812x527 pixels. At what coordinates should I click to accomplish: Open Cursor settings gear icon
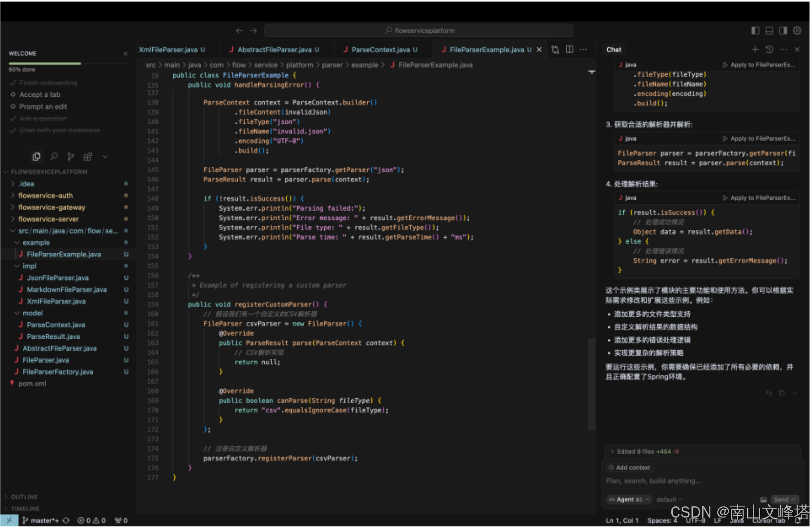(x=797, y=30)
